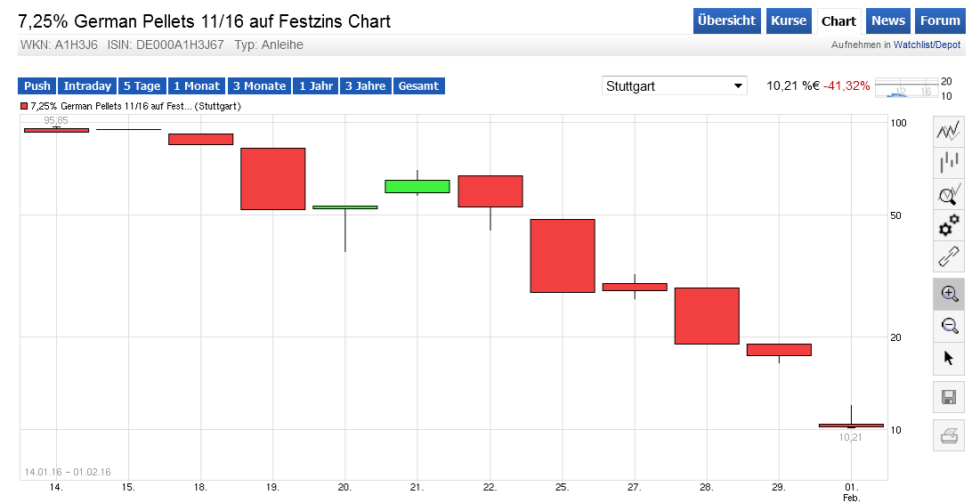Switch to the bar/OHLC chart type icon
Viewport: 980px width, 503px height.
(948, 163)
